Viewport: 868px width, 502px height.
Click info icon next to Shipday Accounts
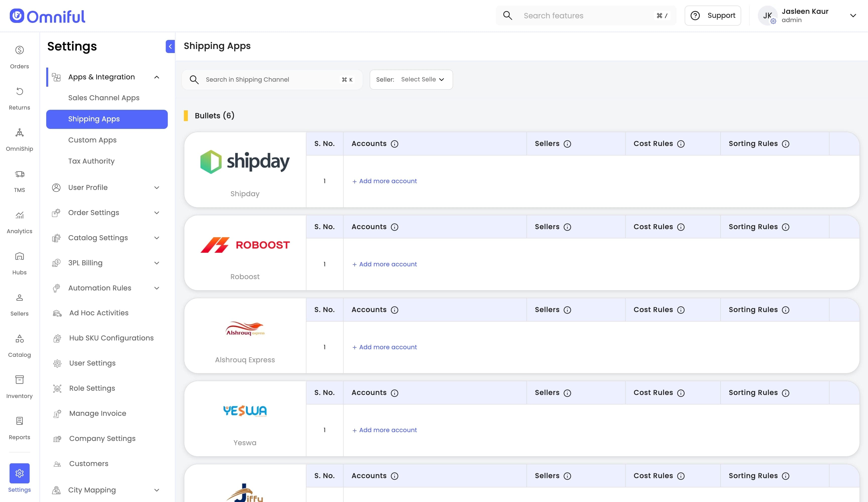coord(395,144)
